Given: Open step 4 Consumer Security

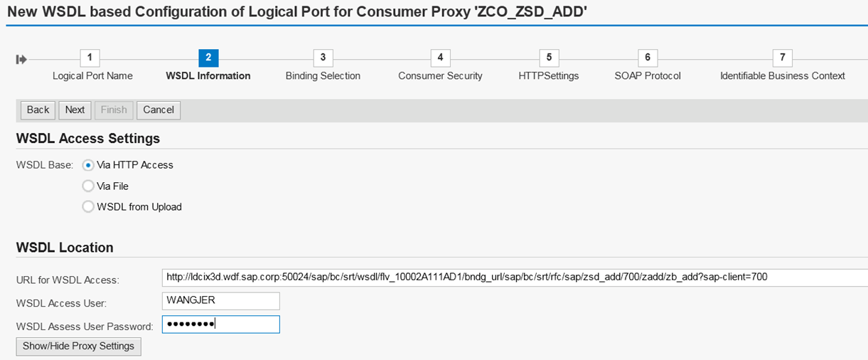Looking at the screenshot, I should click(440, 58).
